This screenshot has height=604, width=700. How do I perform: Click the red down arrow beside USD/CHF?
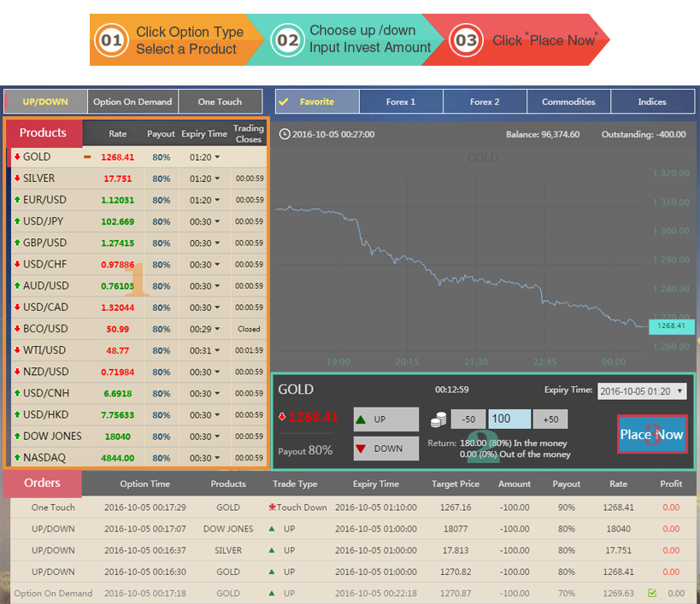click(17, 264)
